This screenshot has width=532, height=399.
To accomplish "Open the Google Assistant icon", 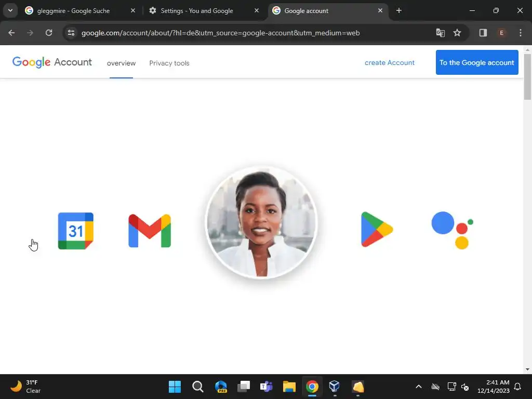I will (x=453, y=230).
